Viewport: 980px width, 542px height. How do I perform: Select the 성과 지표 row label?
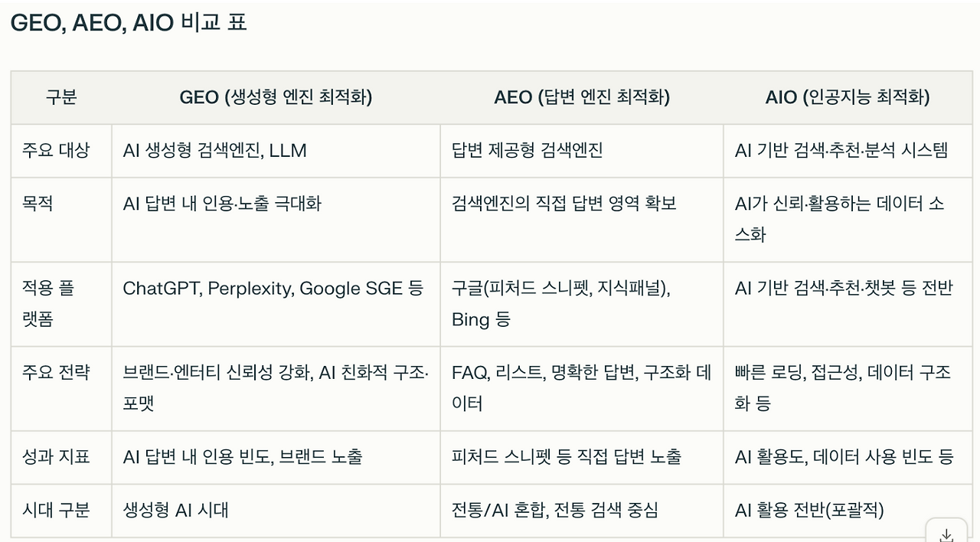pyautogui.click(x=56, y=456)
